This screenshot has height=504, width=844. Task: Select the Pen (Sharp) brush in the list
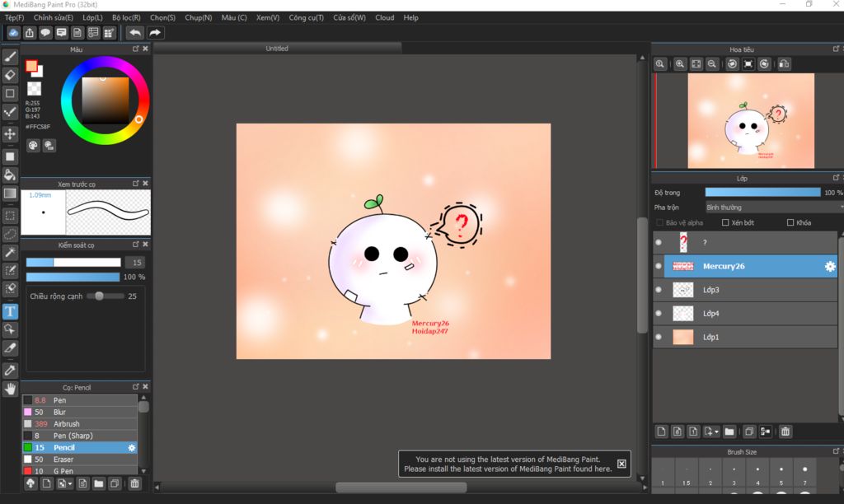click(x=80, y=436)
